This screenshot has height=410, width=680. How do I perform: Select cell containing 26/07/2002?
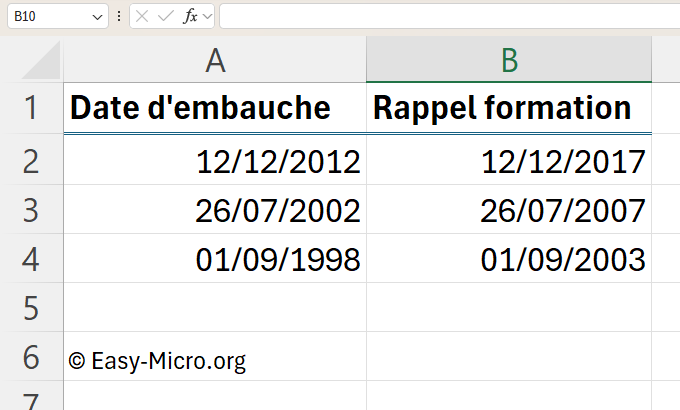pos(215,210)
